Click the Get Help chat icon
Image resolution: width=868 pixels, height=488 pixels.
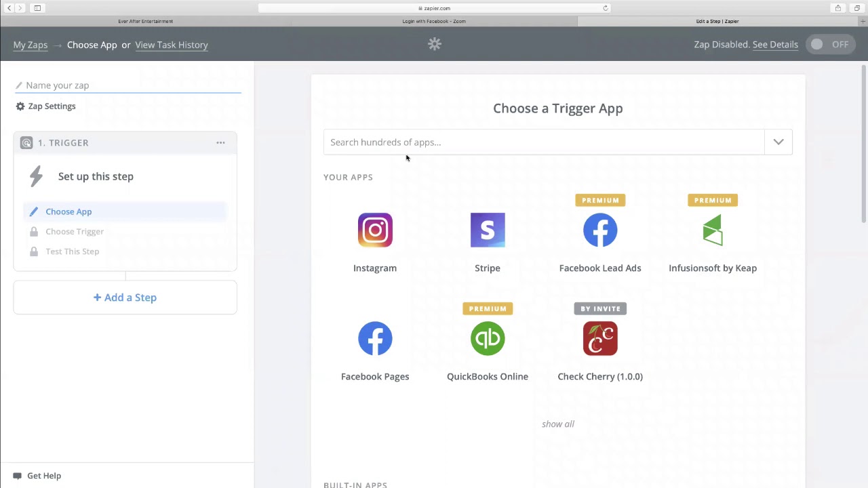(x=18, y=476)
